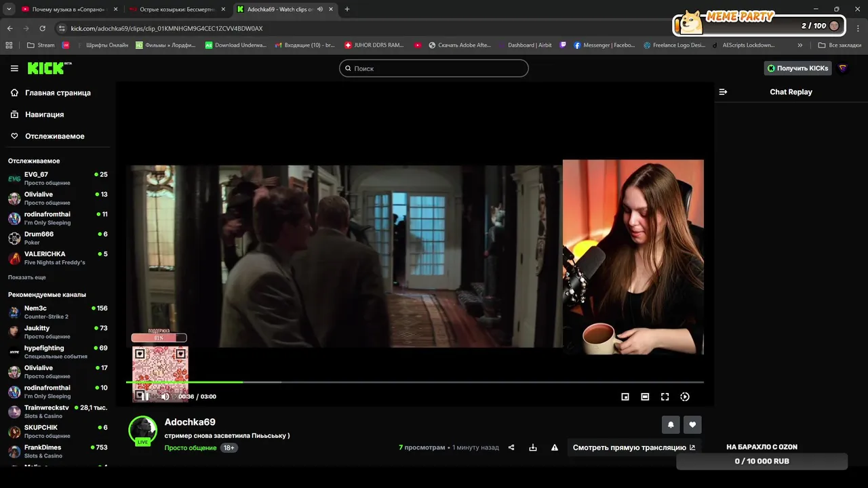Open the Просто общение category link

191,448
